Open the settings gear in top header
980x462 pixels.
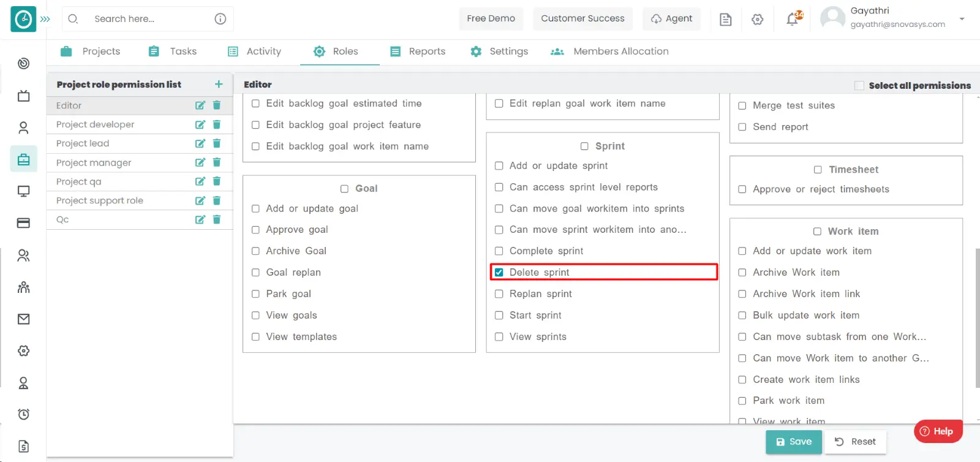click(x=758, y=19)
